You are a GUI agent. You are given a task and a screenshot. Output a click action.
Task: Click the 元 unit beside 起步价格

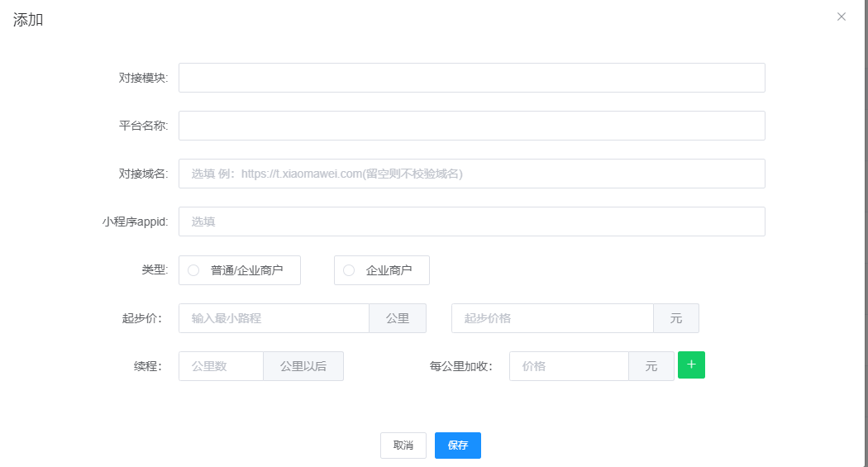point(676,318)
